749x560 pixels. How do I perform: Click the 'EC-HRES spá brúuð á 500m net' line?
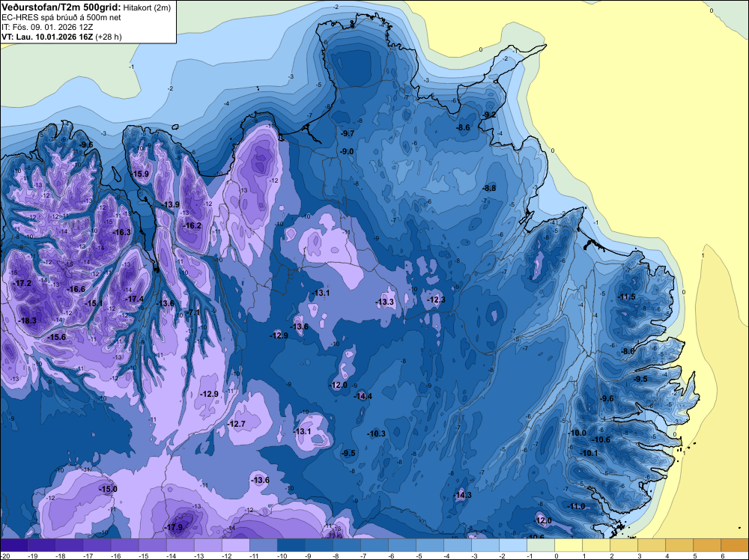click(x=61, y=17)
